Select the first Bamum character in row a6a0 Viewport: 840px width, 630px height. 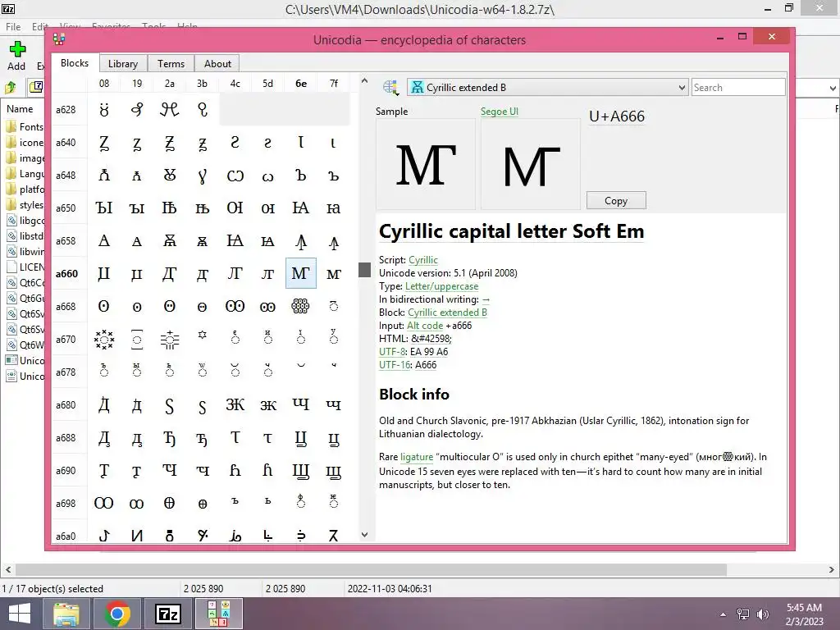tap(104, 535)
